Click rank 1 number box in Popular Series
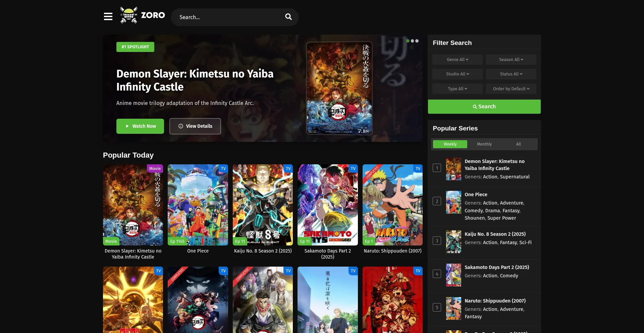This screenshot has width=644, height=333. coord(437,168)
